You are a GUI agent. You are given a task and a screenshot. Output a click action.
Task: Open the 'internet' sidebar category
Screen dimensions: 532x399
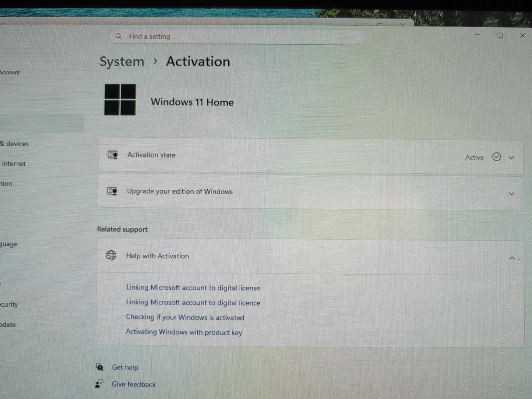coord(14,163)
